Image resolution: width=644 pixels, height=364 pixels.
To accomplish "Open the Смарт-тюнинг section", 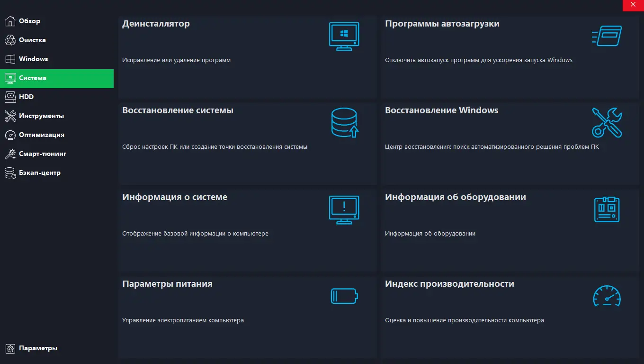I will (x=57, y=154).
